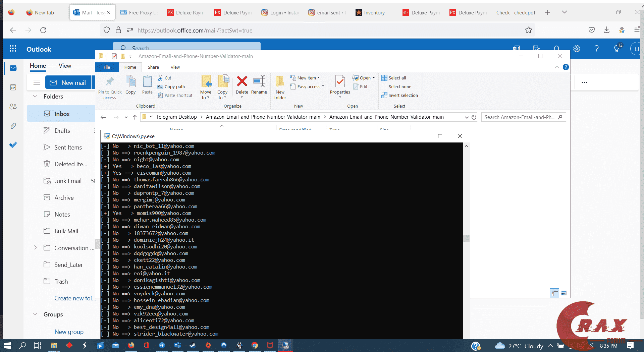This screenshot has width=644, height=352.
Task: Open the Firefox list all tabs dropdown
Action: click(565, 12)
